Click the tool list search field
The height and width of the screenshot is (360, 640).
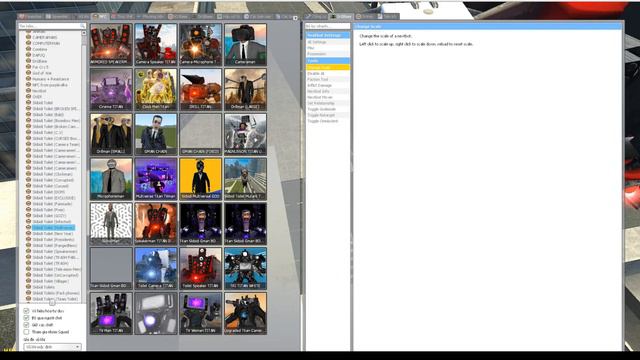(328, 26)
